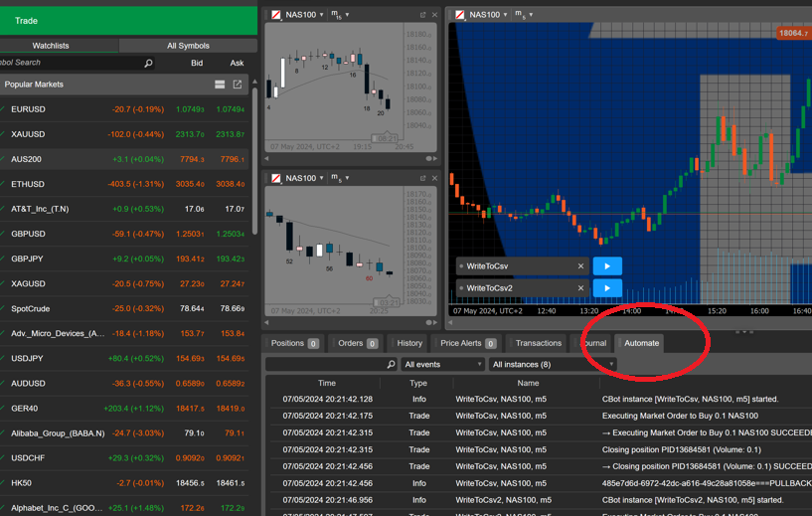Click the WriteToCsv cBot label
The height and width of the screenshot is (516, 812).
pyautogui.click(x=487, y=266)
